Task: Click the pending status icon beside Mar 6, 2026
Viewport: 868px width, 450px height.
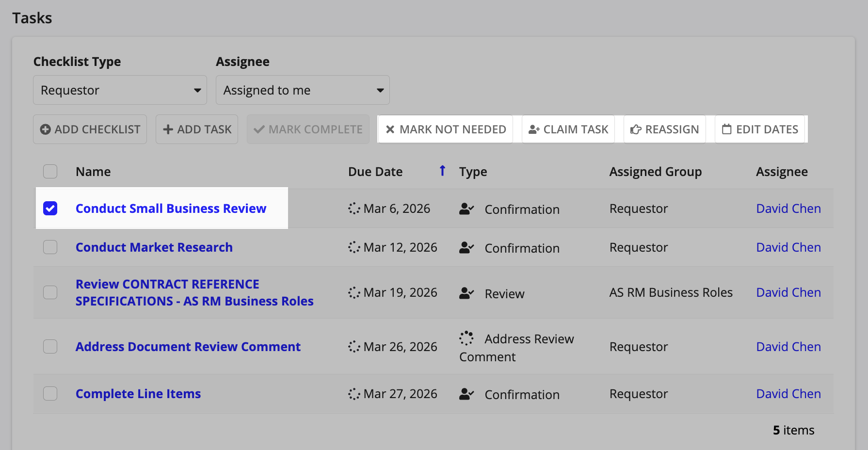Action: [354, 209]
